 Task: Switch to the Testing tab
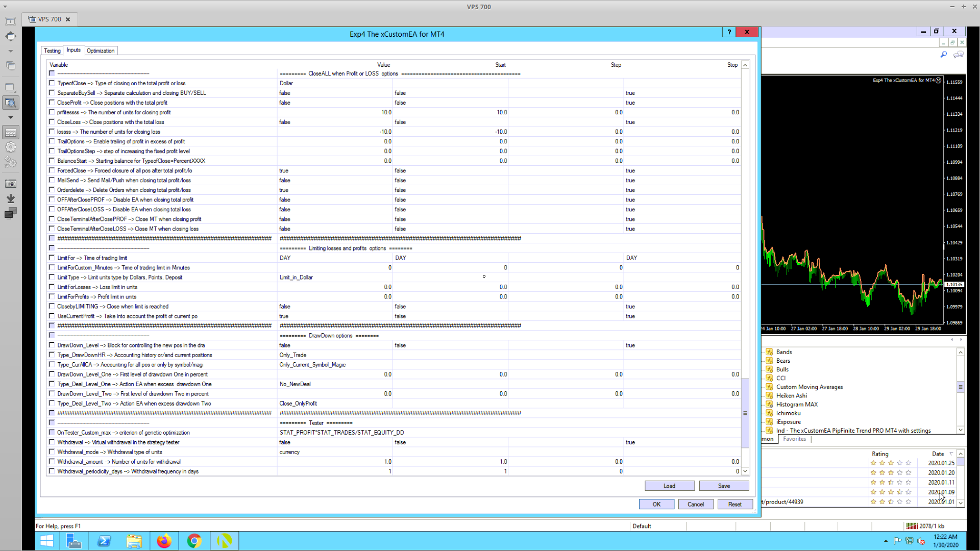[52, 51]
